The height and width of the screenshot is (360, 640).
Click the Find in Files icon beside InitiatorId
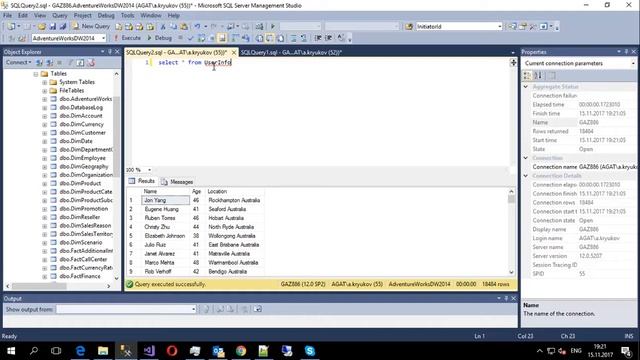(409, 27)
